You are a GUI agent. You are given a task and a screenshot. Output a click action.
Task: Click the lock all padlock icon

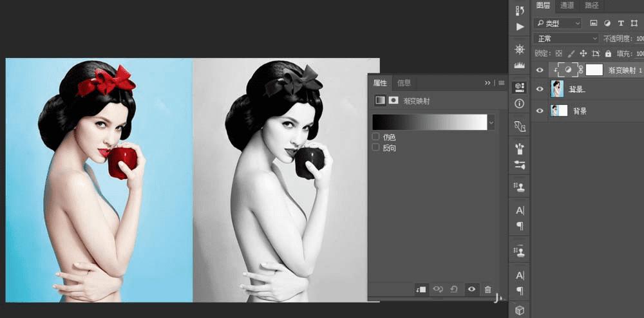point(609,53)
